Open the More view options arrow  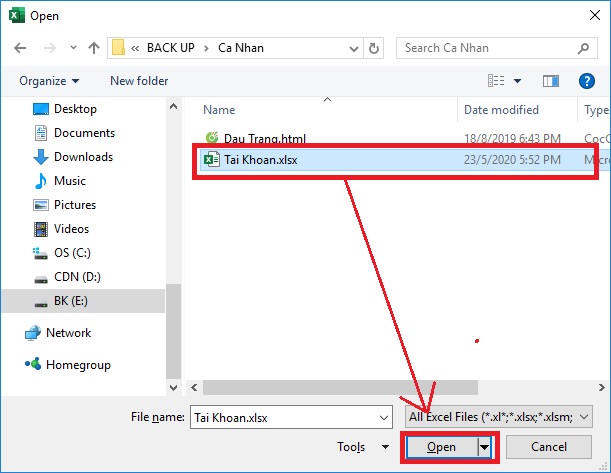coord(517,81)
